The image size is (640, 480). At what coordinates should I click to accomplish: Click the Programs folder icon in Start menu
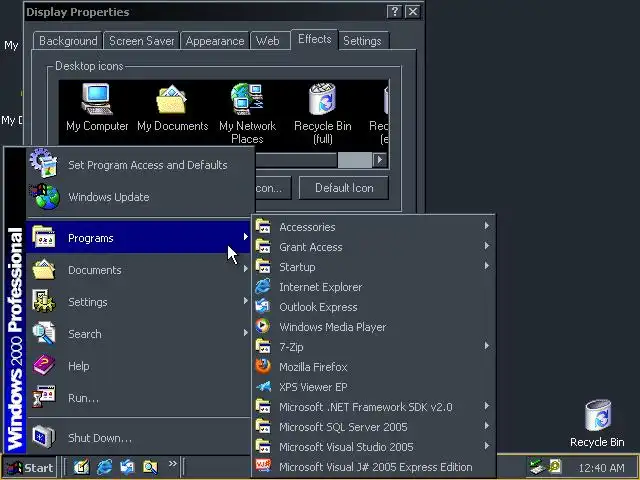point(44,237)
